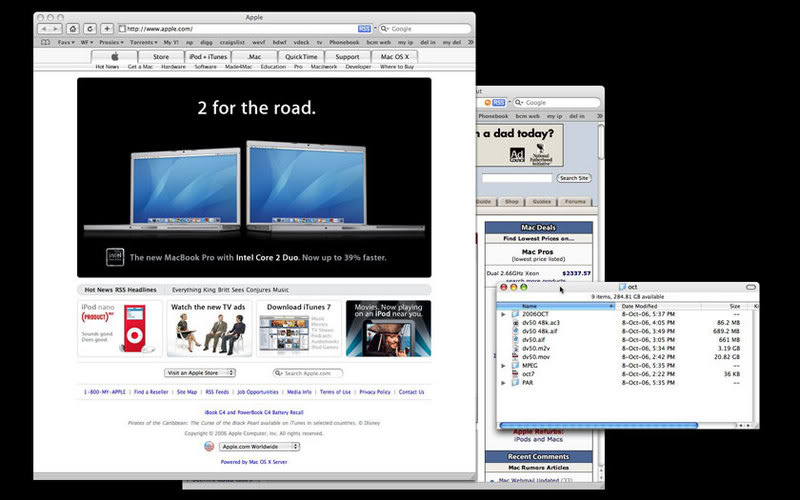Select the dv50 48k.aif file icon
Image resolution: width=800 pixels, height=500 pixels.
tap(515, 331)
